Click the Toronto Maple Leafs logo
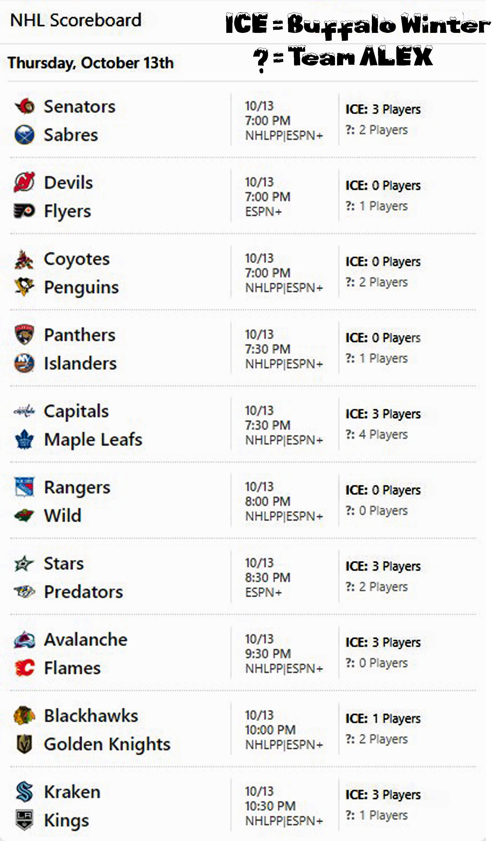This screenshot has width=504, height=841. (24, 439)
